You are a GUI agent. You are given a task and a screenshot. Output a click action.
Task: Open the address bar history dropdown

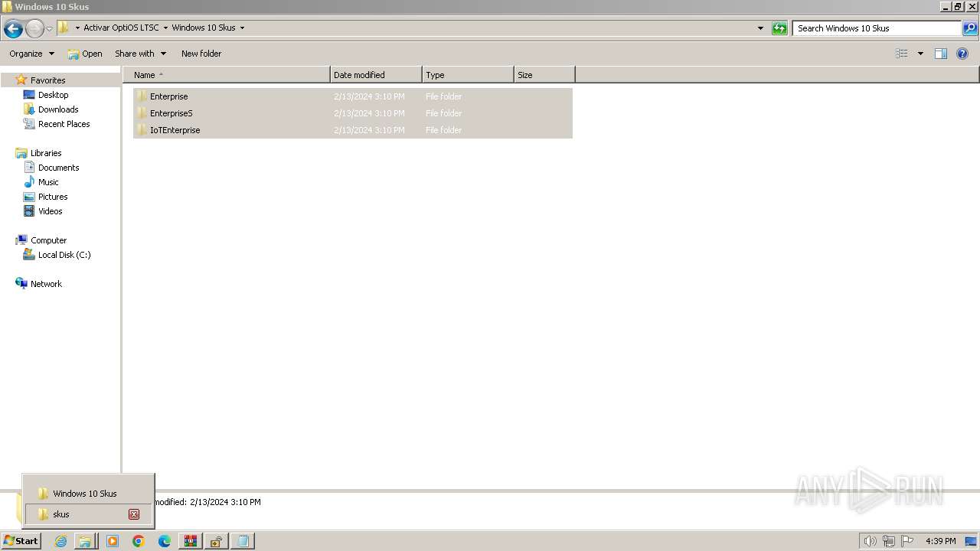point(760,28)
